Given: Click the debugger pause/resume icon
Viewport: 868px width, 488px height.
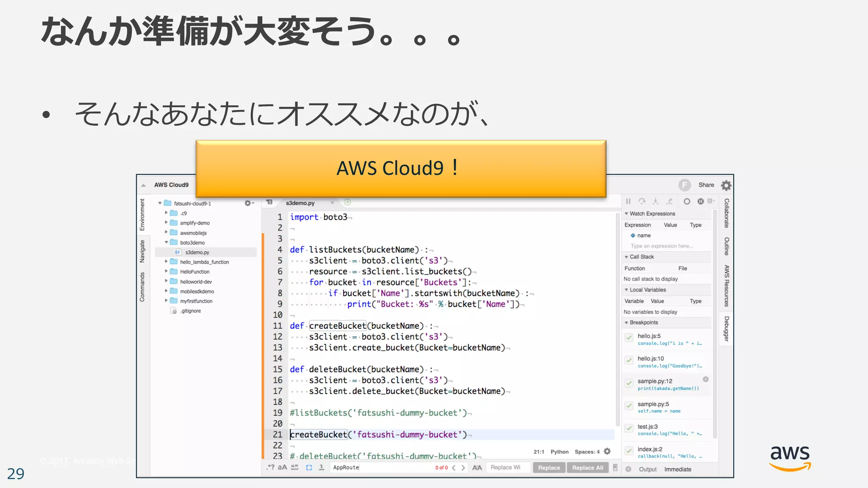Looking at the screenshot, I should pyautogui.click(x=628, y=202).
